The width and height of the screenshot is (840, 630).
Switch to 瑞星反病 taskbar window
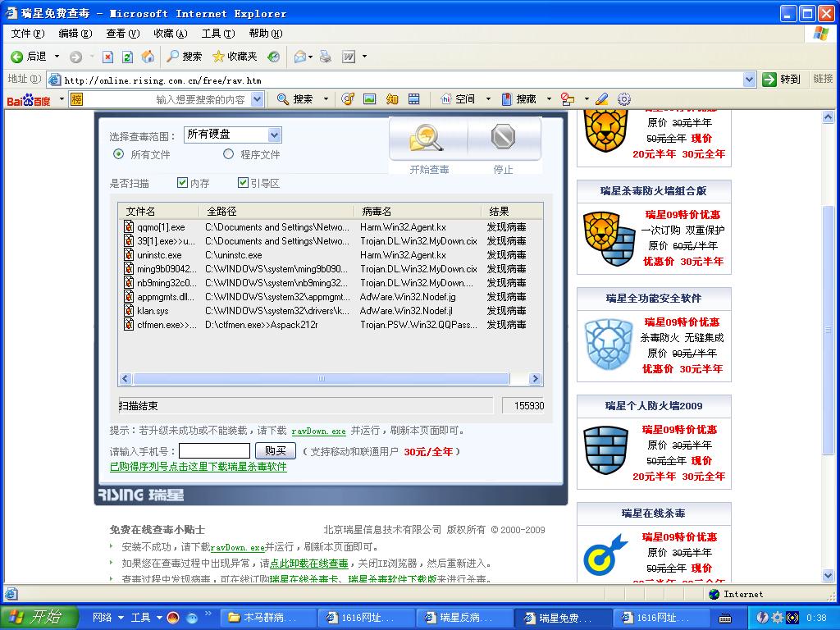(x=464, y=618)
